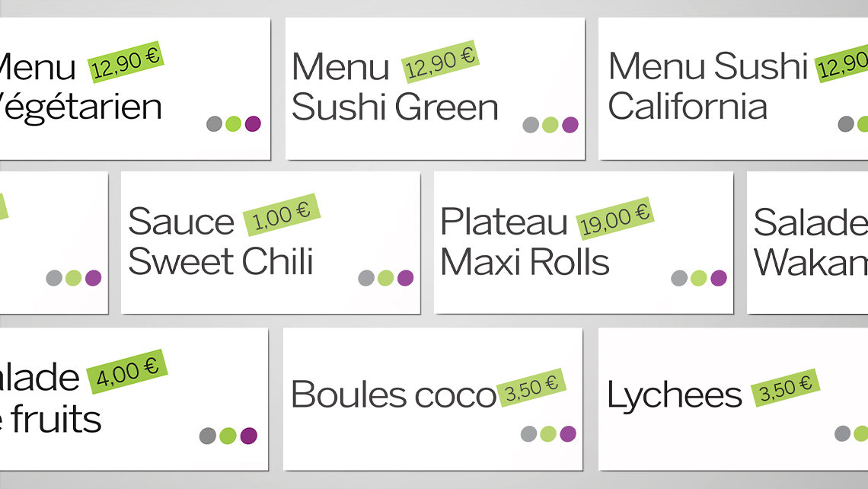Click the gray dot on Boules coco card
868x489 pixels.
pos(528,434)
